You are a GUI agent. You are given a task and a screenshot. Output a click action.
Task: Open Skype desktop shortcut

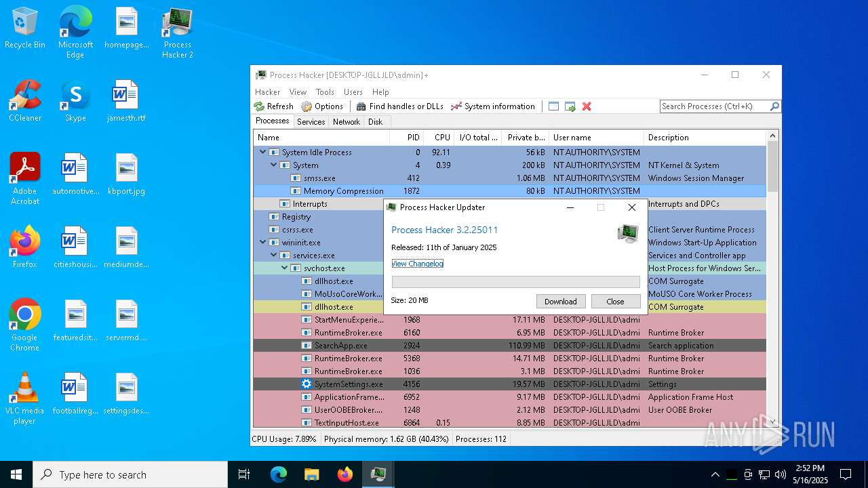pos(75,101)
